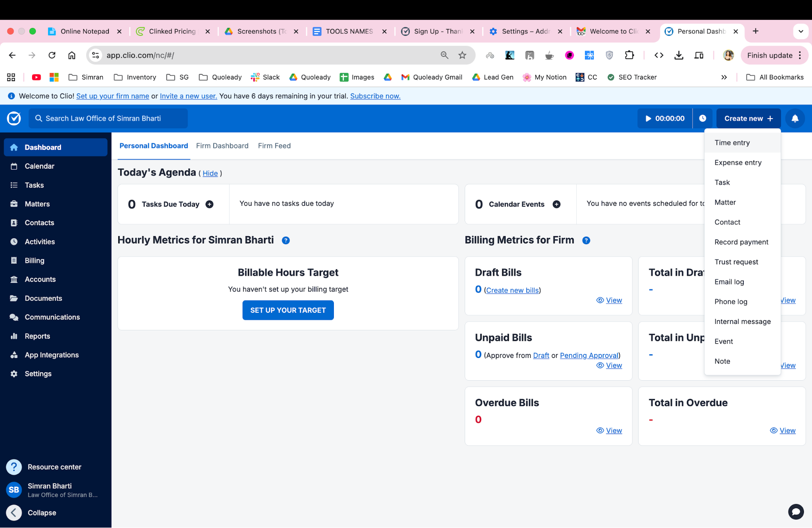Image resolution: width=812 pixels, height=528 pixels.
Task: Click the firm search input field
Action: [x=108, y=118]
